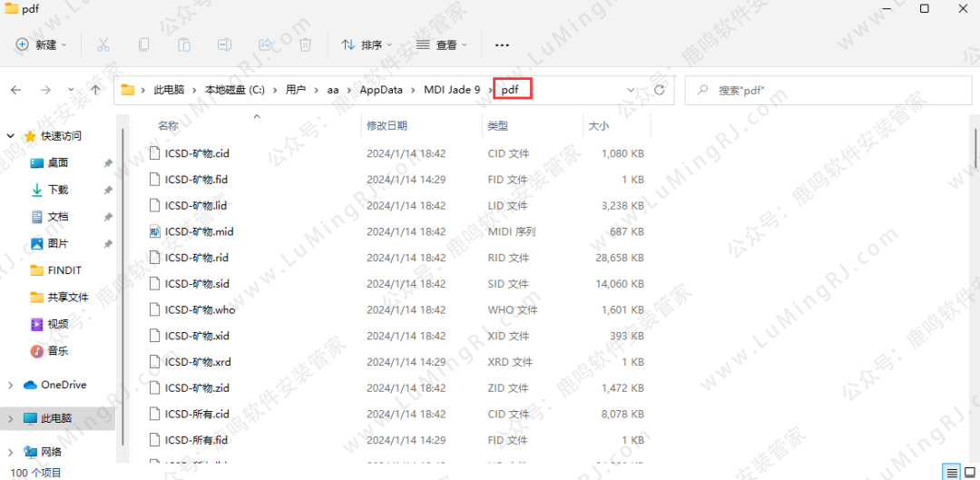Open the 查看 (View) menu
Screen dimensions: 980x480
[x=441, y=44]
